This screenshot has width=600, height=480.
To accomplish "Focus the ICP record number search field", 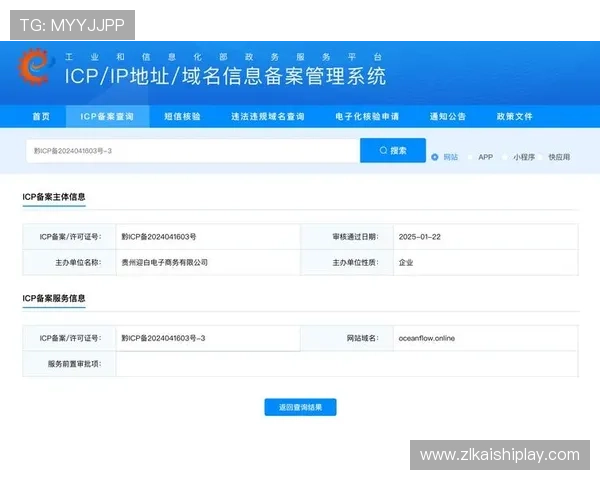I will pyautogui.click(x=193, y=151).
